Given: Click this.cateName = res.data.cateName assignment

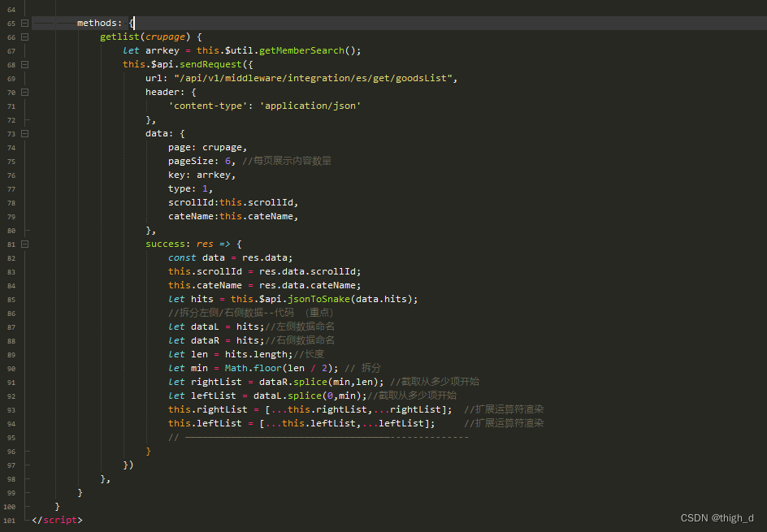Looking at the screenshot, I should [265, 285].
